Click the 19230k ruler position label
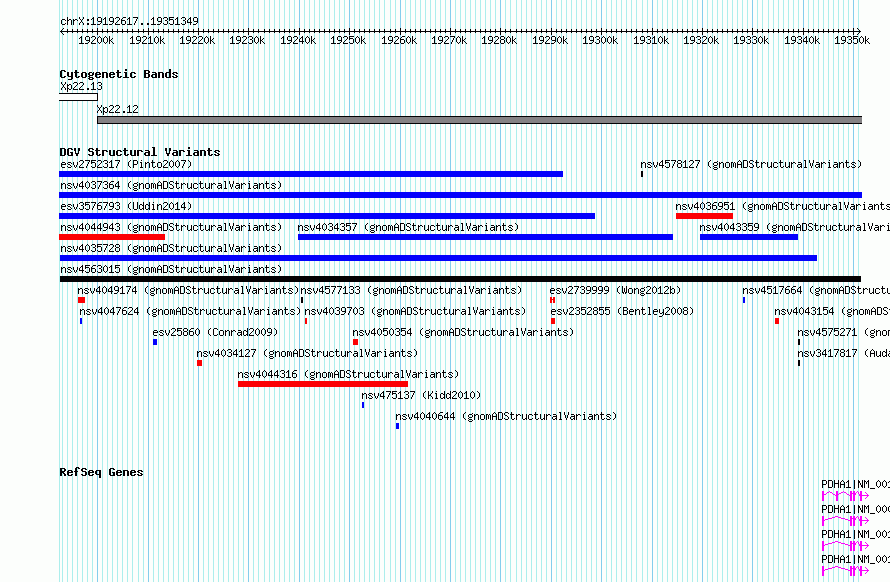Screen dimensions: 890x582 [x=247, y=40]
